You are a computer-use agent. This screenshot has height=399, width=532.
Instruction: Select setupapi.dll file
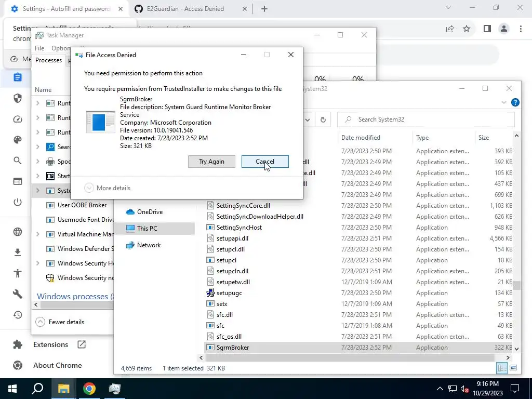[232, 238]
